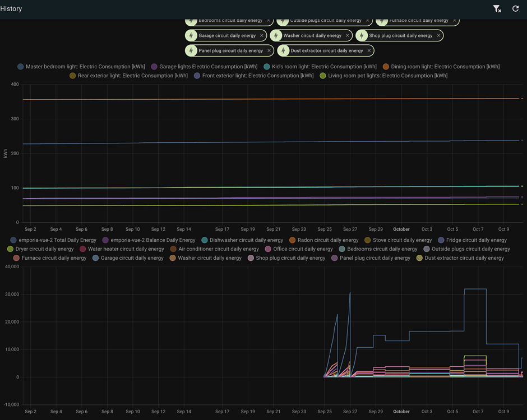The image size is (527, 420).
Task: Click the History heading in the top bar
Action: [x=11, y=8]
